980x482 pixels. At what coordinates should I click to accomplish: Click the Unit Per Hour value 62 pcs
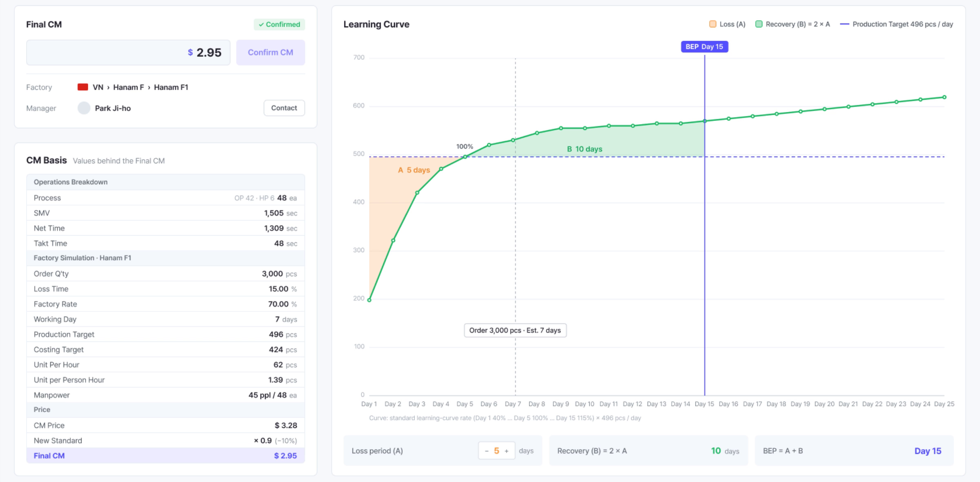tap(285, 364)
